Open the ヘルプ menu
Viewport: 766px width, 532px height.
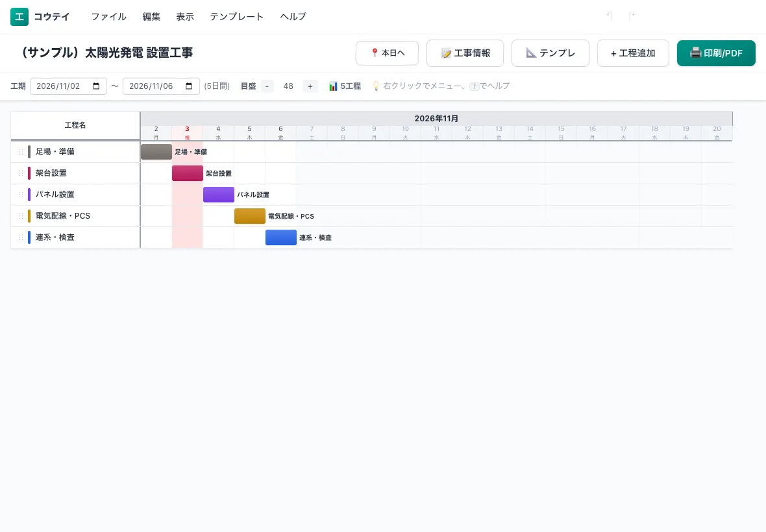tap(293, 17)
